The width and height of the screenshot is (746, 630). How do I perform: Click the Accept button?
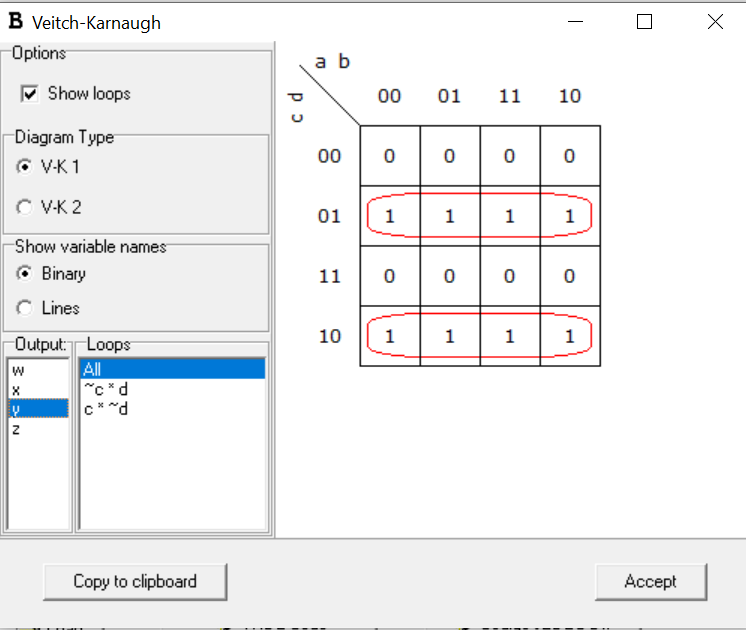pyautogui.click(x=650, y=581)
